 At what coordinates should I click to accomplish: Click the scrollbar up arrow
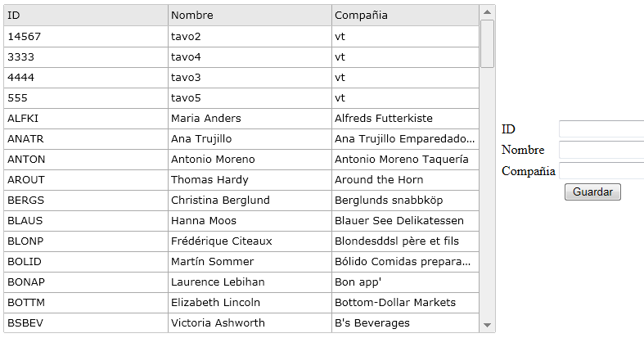pos(487,12)
